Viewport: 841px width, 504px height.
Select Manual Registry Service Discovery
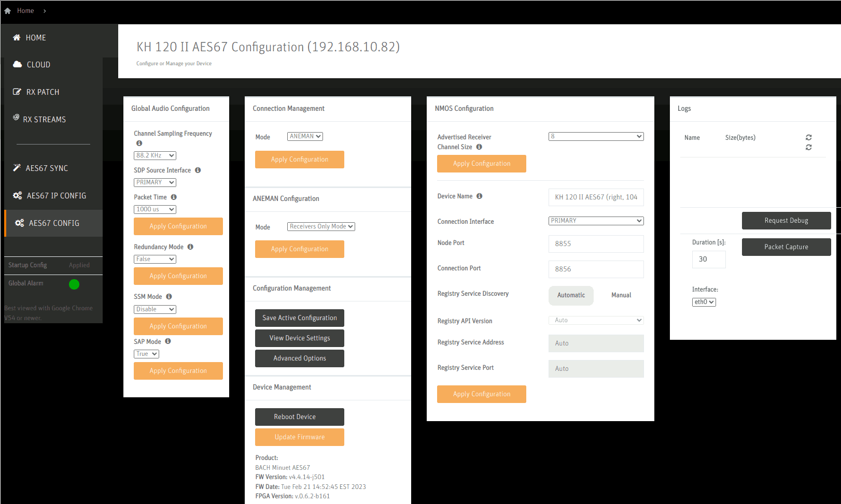click(621, 295)
